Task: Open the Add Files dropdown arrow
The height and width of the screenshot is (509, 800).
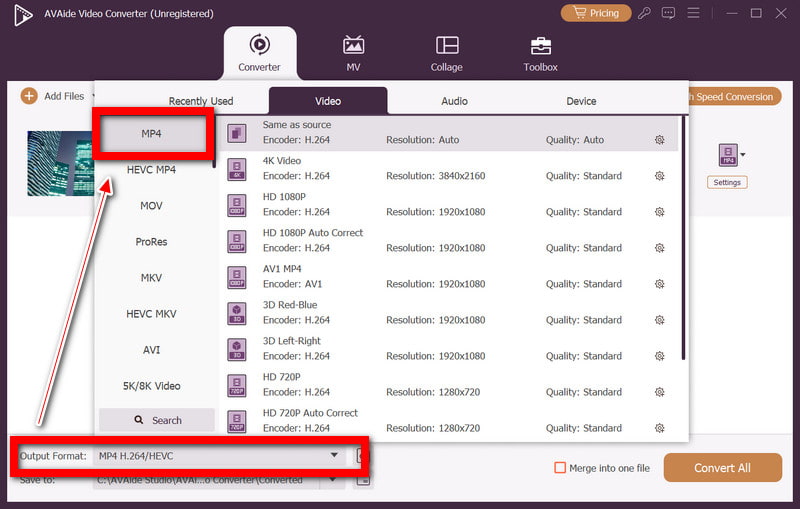Action: (x=93, y=96)
